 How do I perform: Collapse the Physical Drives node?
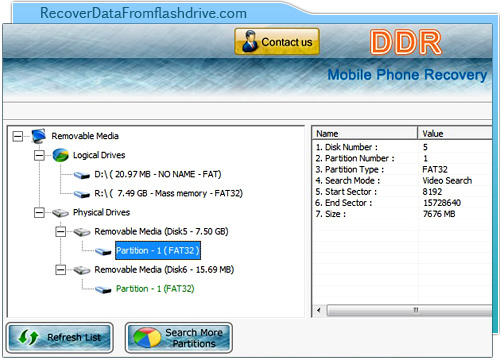coord(39,212)
